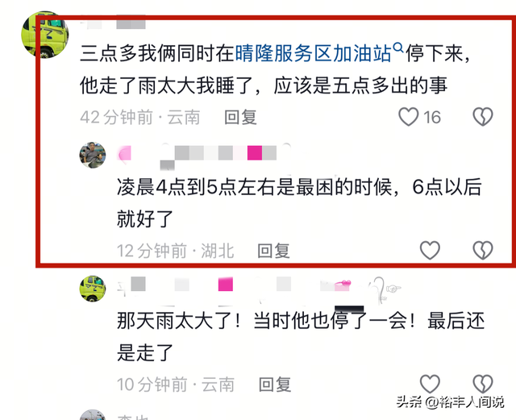Like the top comment showing 16 likes
This screenshot has height=420, width=516.
[x=409, y=117]
